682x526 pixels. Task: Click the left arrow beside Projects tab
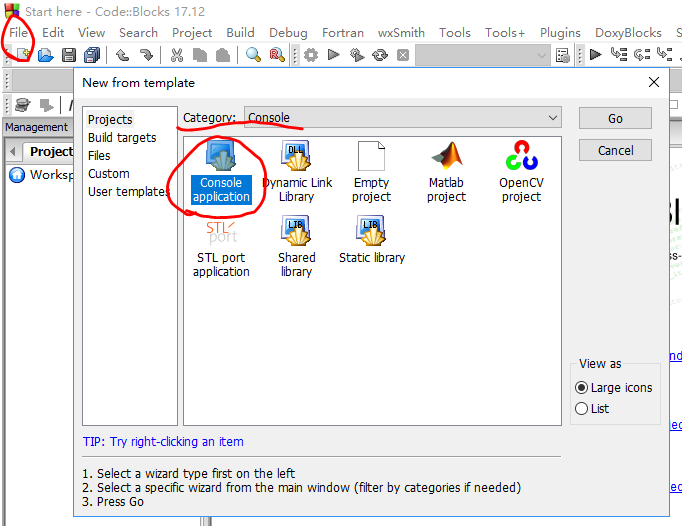[x=12, y=151]
